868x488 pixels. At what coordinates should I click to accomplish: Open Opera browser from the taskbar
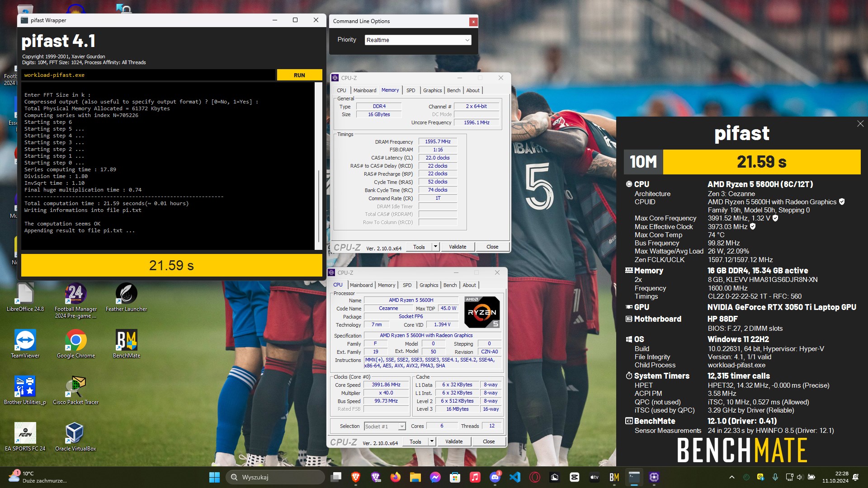pos(535,477)
